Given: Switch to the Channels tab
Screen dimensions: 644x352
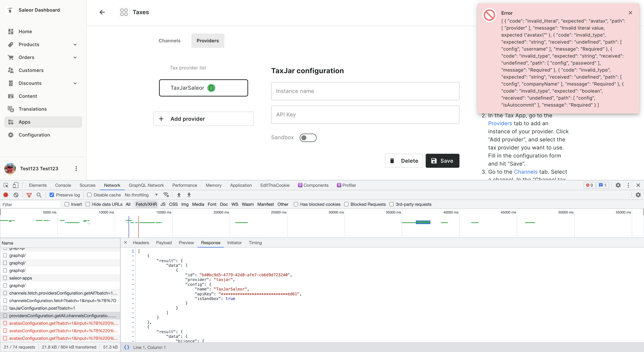Looking at the screenshot, I should tap(169, 40).
